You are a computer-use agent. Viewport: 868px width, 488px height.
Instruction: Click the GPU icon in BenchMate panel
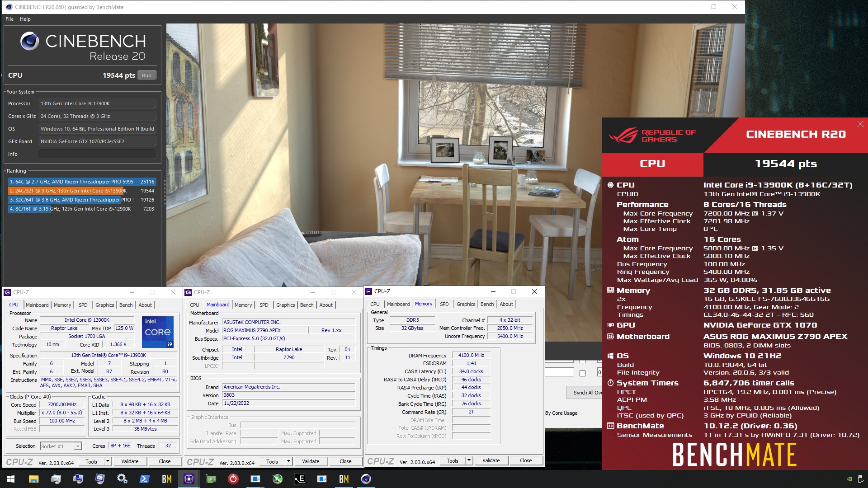tap(610, 325)
